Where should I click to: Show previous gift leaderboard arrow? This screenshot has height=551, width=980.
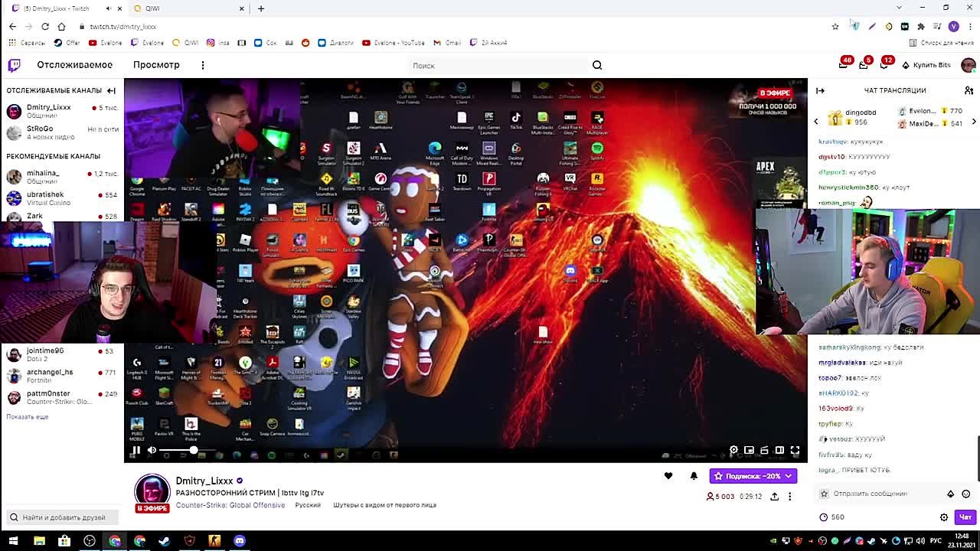coord(815,121)
